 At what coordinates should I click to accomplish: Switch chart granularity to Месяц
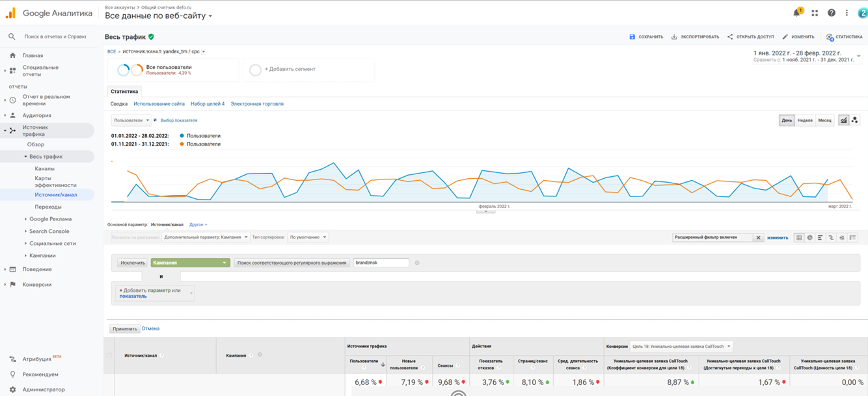click(824, 120)
